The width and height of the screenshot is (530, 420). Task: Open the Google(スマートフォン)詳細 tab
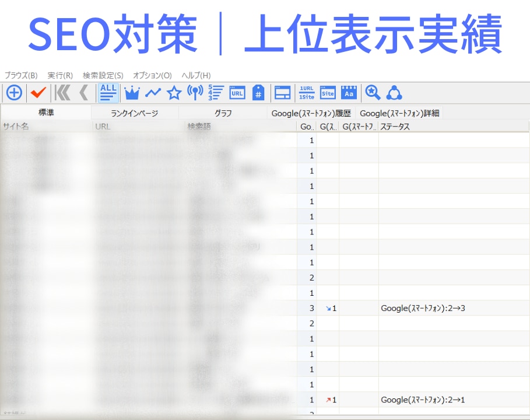(x=399, y=113)
